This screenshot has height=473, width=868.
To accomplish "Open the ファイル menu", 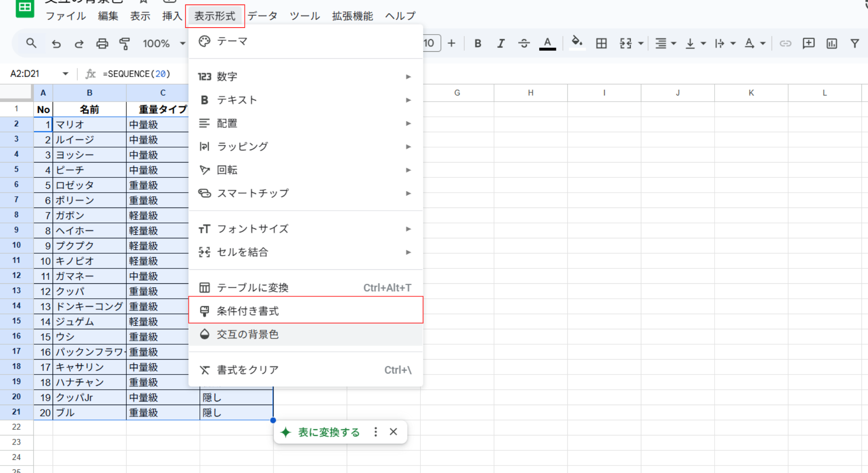I will [x=66, y=16].
